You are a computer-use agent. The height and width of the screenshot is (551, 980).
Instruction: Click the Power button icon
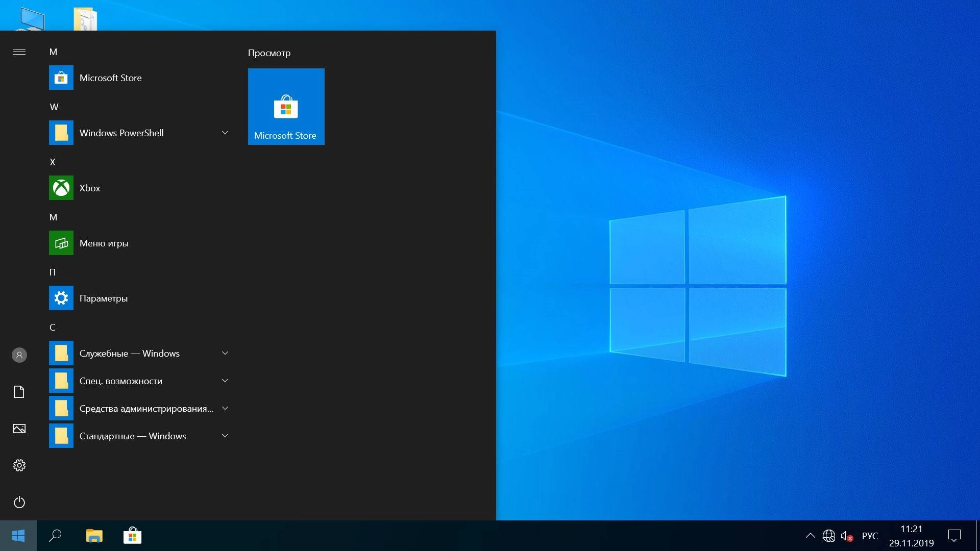19,502
